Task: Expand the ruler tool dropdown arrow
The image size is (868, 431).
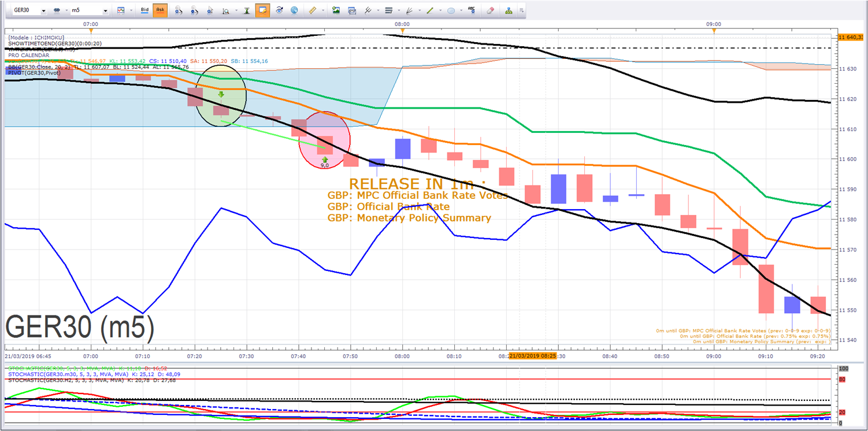Action: tap(322, 10)
